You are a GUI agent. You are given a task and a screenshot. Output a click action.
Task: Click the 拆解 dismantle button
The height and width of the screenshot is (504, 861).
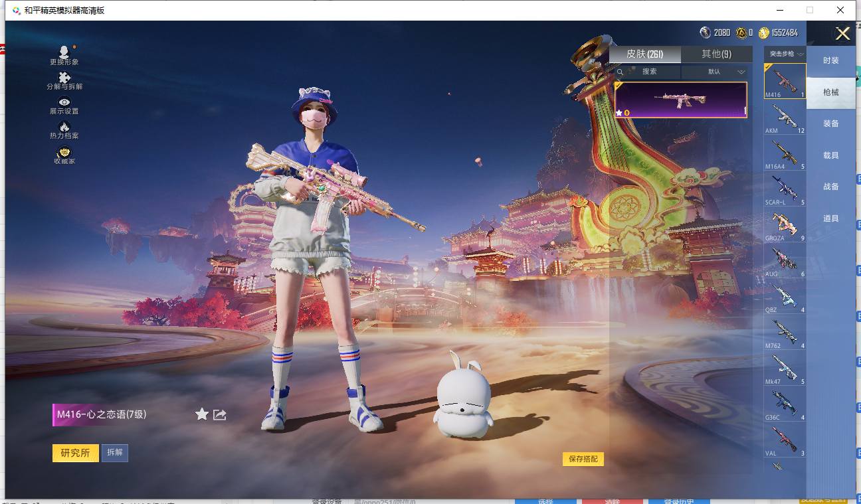pyautogui.click(x=115, y=453)
